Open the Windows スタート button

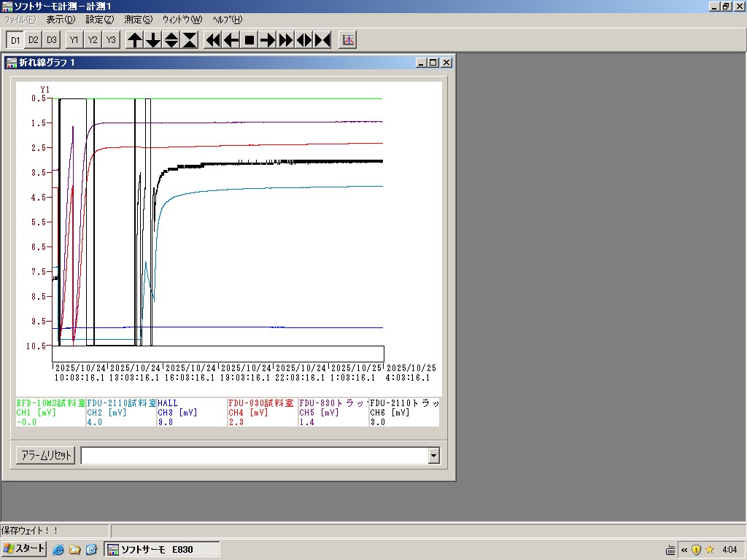pyautogui.click(x=24, y=549)
